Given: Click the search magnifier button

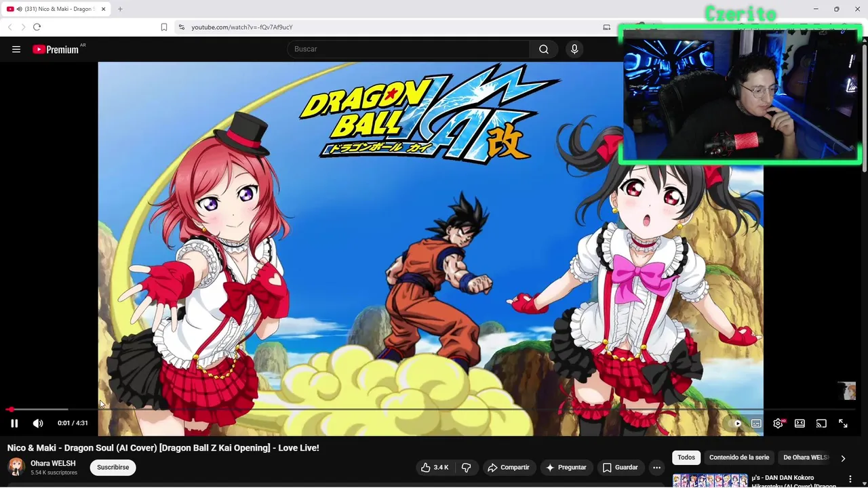Looking at the screenshot, I should tap(544, 49).
